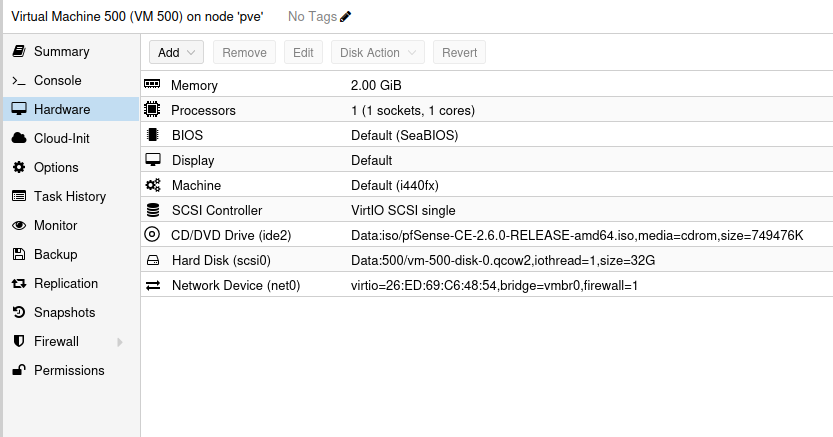Select the Hardware tab in sidebar
This screenshot has width=833, height=437.
pos(62,109)
